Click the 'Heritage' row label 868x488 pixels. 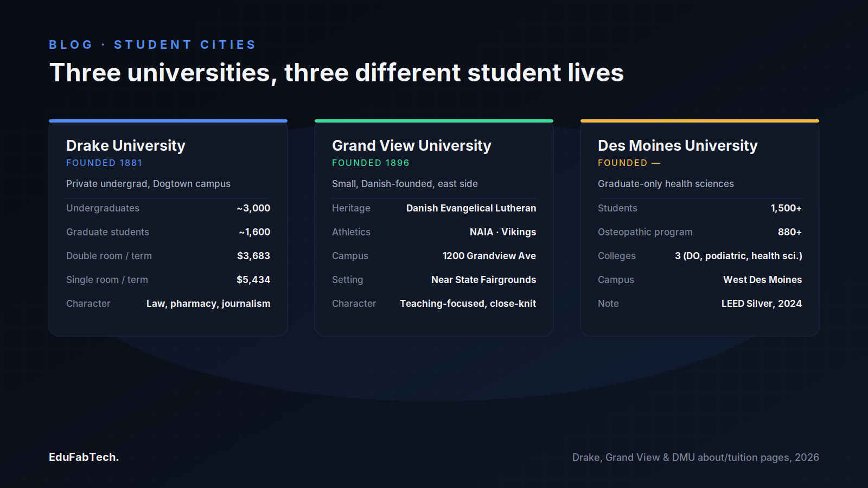(351, 208)
